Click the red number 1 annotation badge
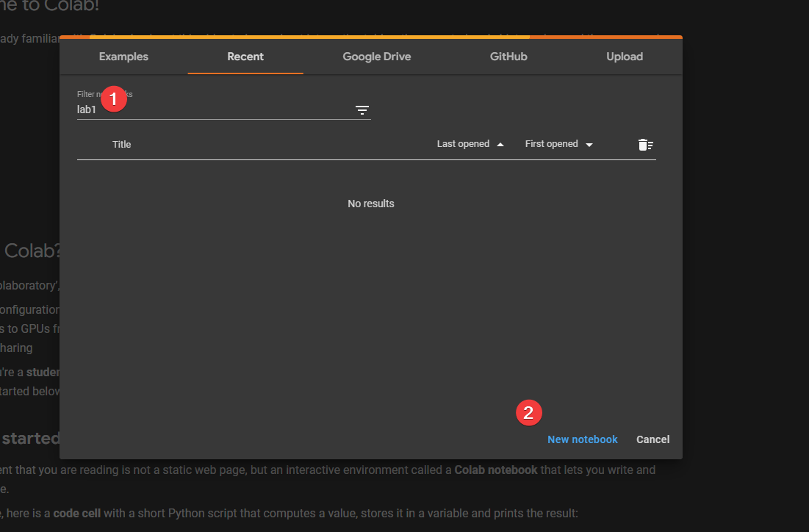 tap(113, 98)
